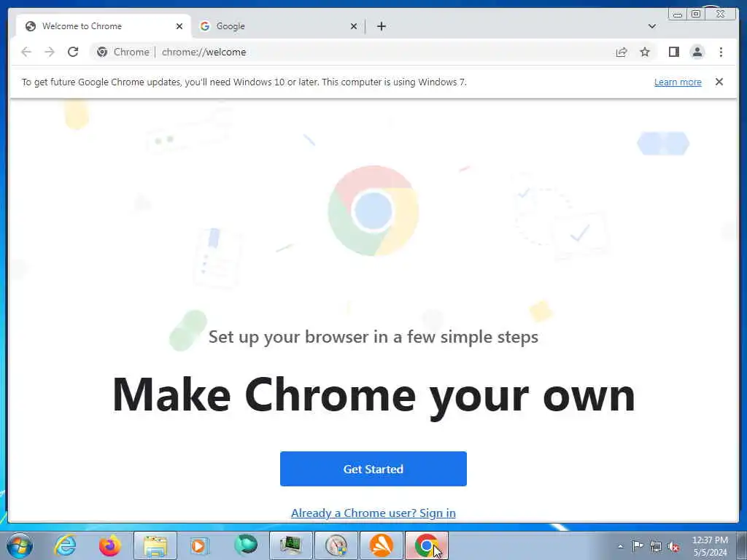Open the Windows Start menu orb
Viewport: 747px width, 560px height.
(x=20, y=545)
